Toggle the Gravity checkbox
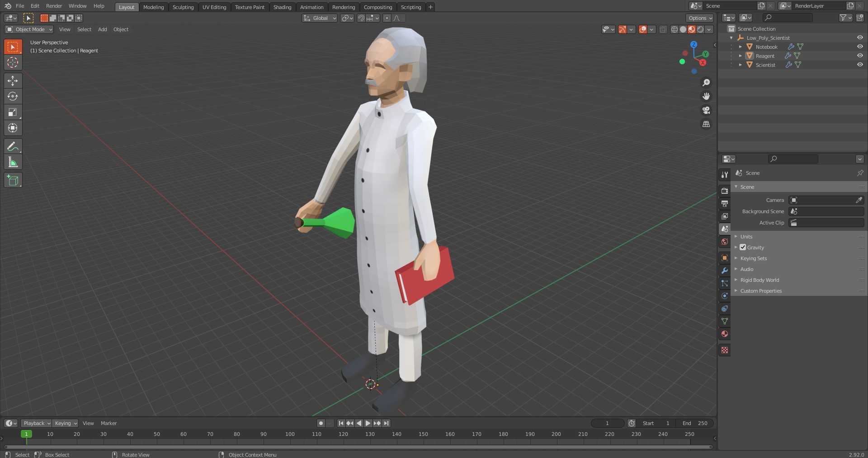 pyautogui.click(x=743, y=247)
